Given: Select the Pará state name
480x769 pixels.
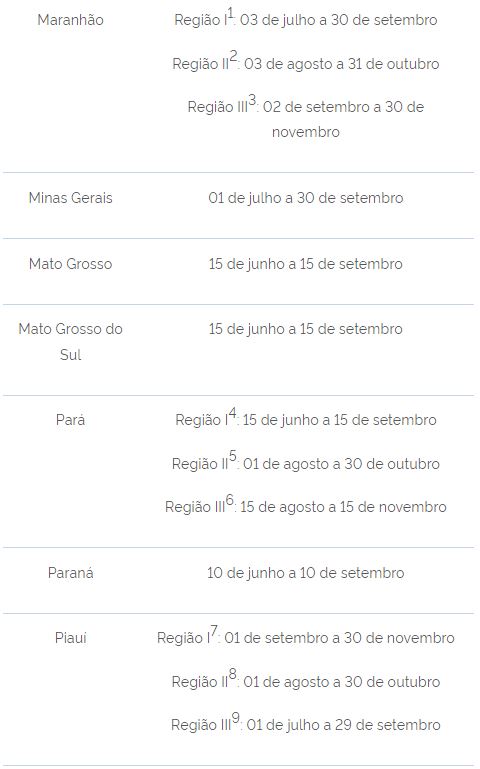Looking at the screenshot, I should 70,420.
